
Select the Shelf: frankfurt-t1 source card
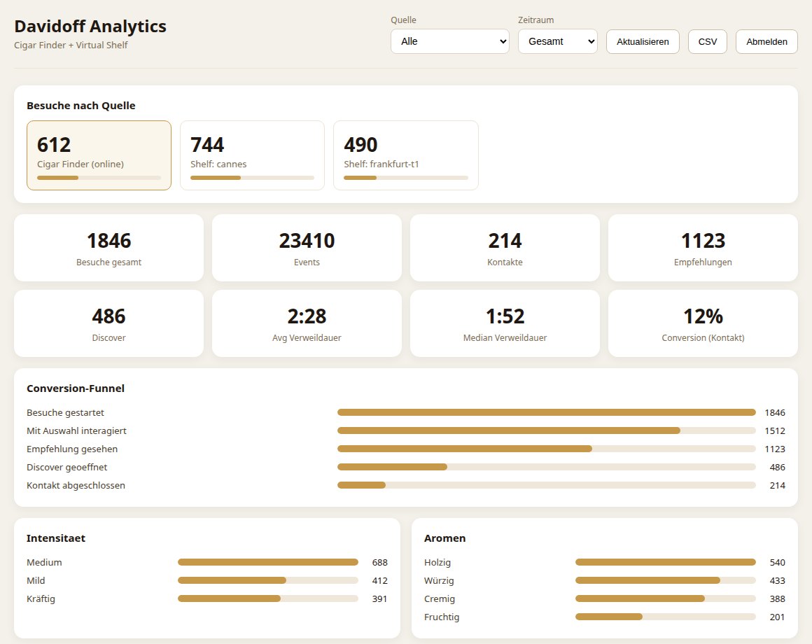pos(406,155)
